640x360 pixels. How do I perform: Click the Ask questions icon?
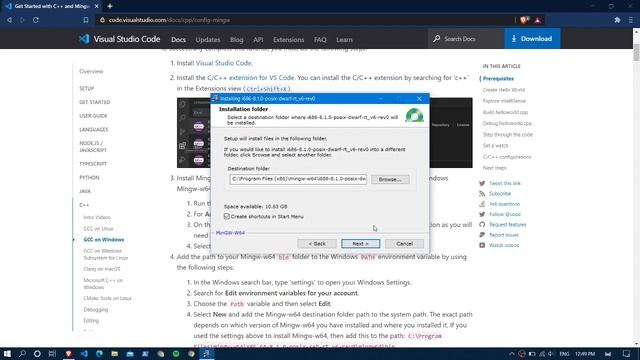coord(482,204)
